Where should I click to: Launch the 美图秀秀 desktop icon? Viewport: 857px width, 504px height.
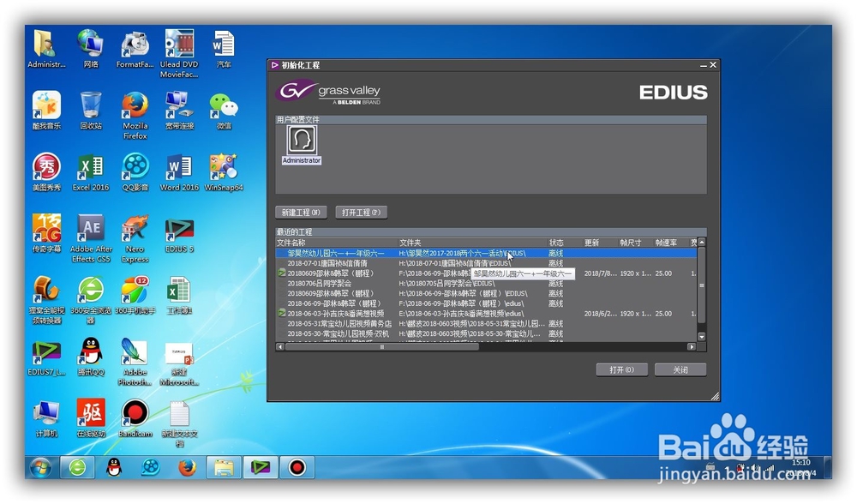(46, 172)
